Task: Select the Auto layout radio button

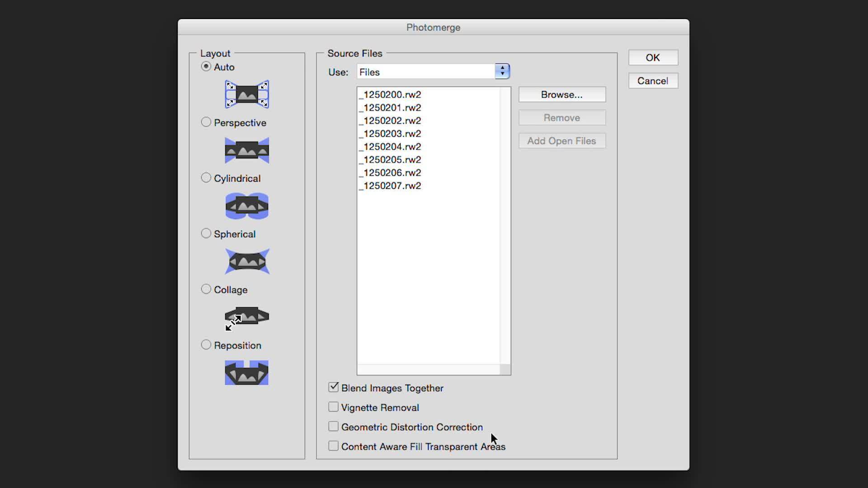Action: pos(206,66)
